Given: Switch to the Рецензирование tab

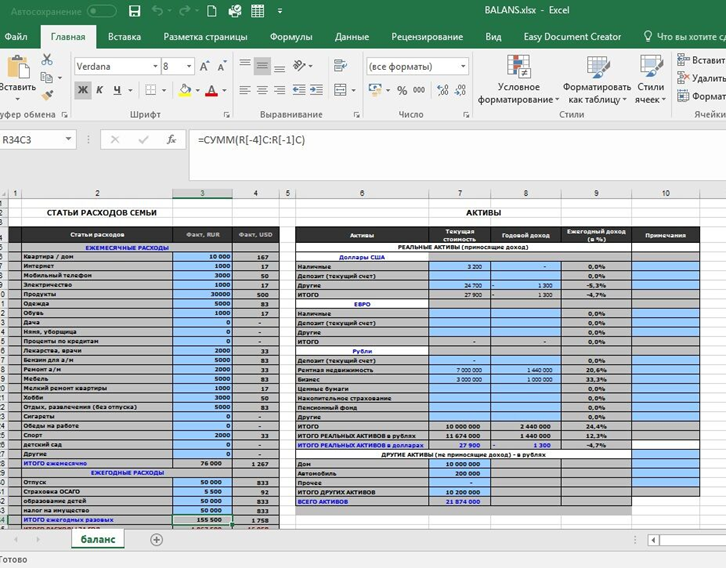Looking at the screenshot, I should point(427,37).
